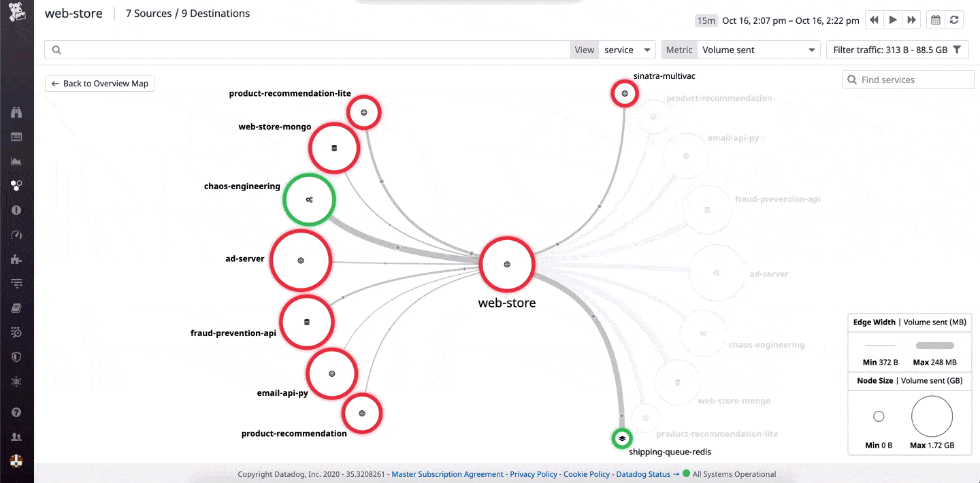Open the Infrastructure hexagons sidebar icon
This screenshot has width=980, height=483.
tap(17, 185)
